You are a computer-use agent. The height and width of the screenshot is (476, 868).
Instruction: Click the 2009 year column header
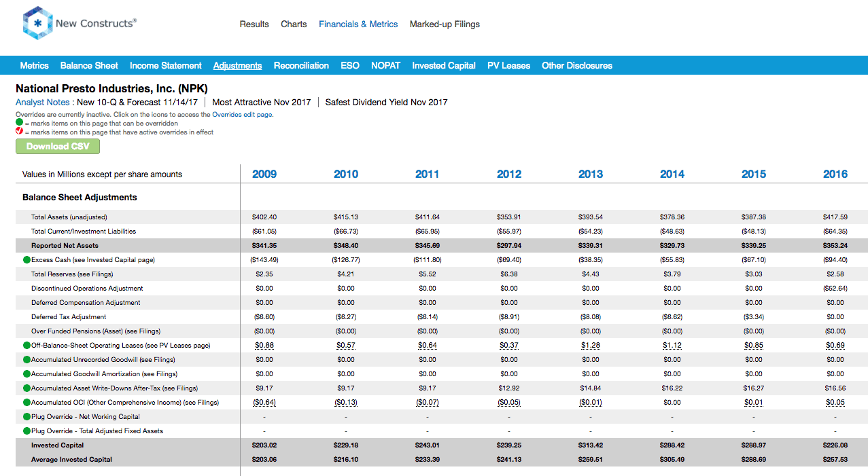[264, 175]
